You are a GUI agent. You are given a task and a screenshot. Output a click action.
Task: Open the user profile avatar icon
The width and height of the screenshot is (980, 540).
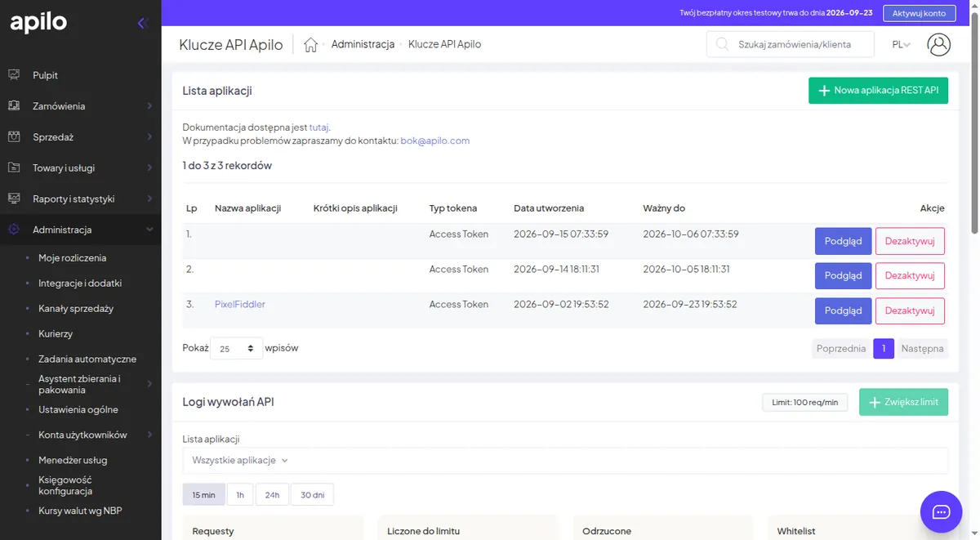939,44
